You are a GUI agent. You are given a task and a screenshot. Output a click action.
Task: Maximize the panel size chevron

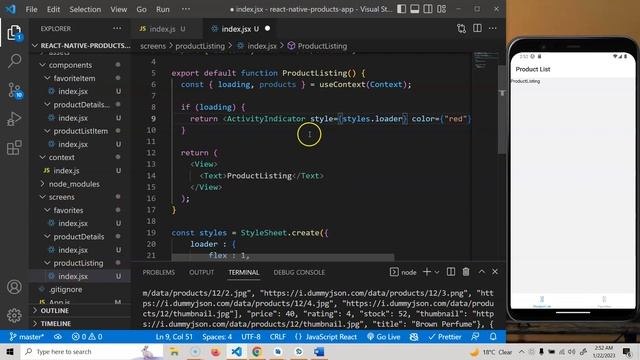pyautogui.click(x=482, y=272)
